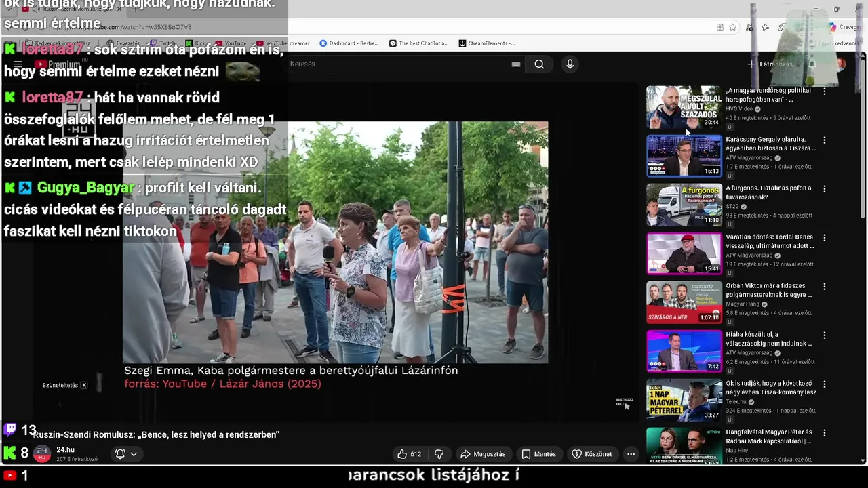
Task: Play the Nap Híre suggestion thumbnail
Action: tap(684, 446)
